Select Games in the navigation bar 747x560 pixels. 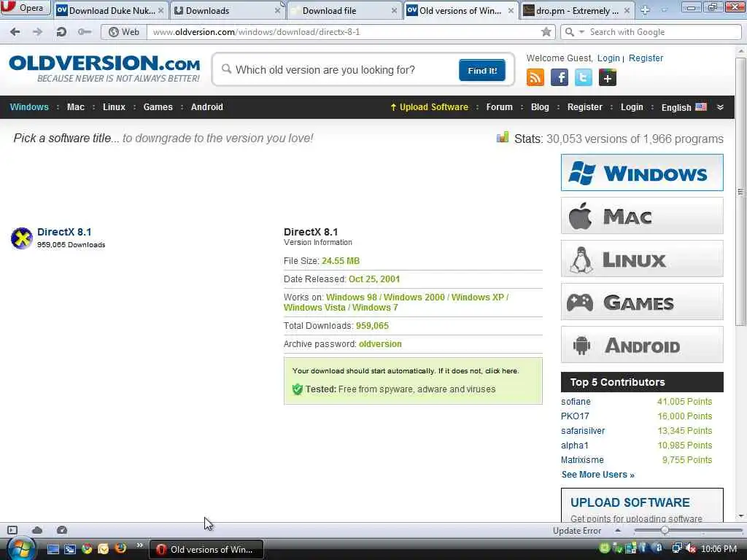click(x=158, y=107)
